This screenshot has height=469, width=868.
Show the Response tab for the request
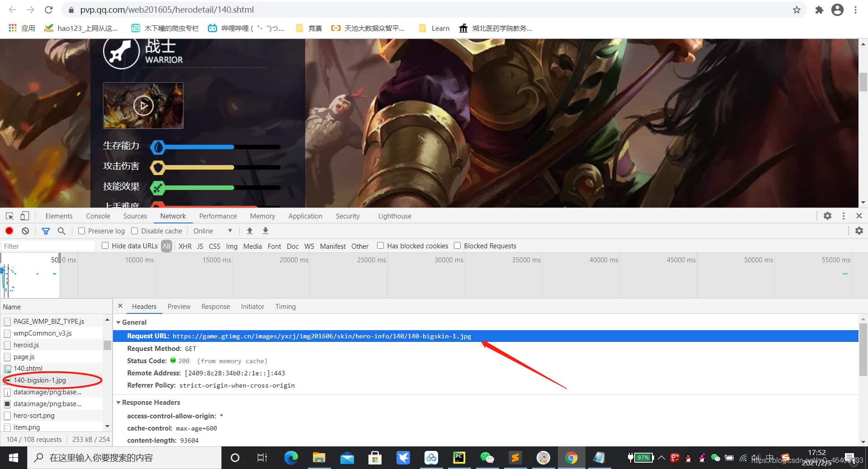click(x=216, y=306)
